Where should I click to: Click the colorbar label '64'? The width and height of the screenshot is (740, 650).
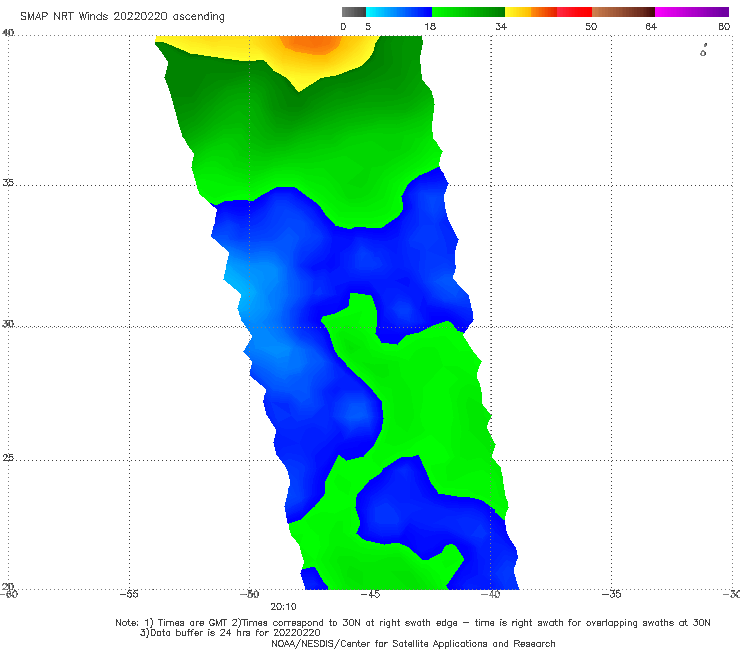pyautogui.click(x=651, y=26)
